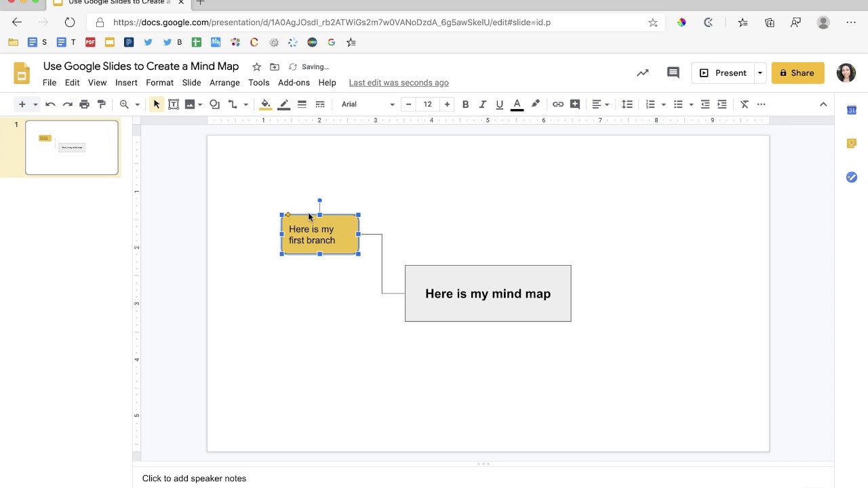
Task: Expand the zoom level dropdown arrow
Action: coord(137,104)
